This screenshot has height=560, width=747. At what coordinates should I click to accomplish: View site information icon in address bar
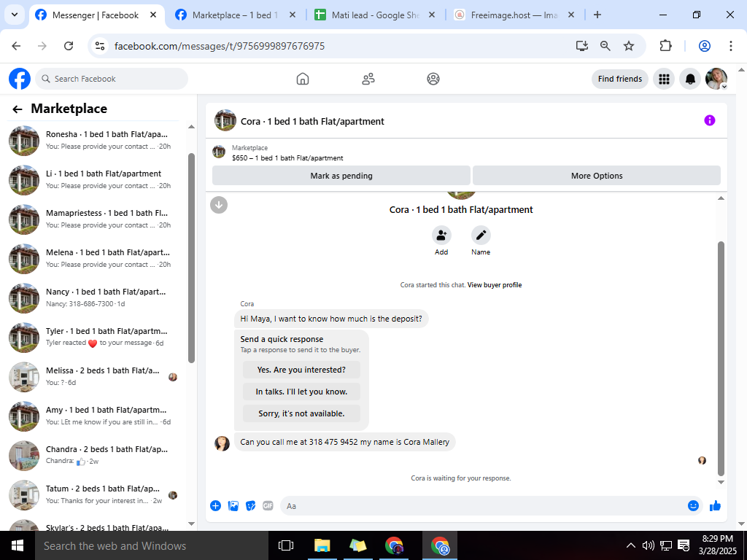[x=100, y=46]
